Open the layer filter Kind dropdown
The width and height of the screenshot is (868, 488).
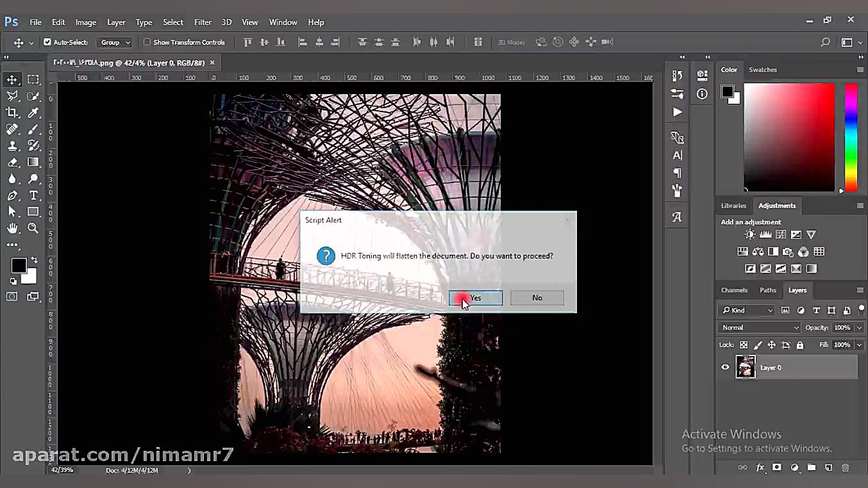click(747, 310)
